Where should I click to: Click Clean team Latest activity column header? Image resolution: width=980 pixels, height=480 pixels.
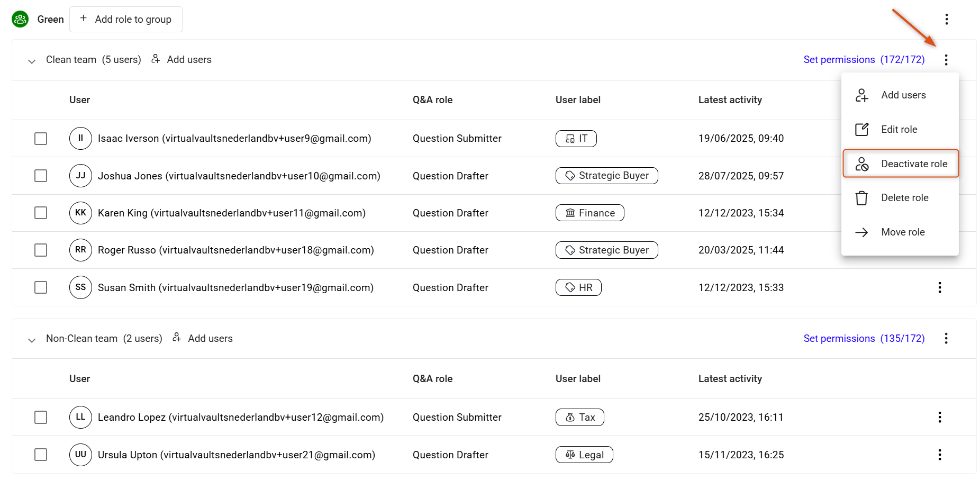pyautogui.click(x=730, y=100)
